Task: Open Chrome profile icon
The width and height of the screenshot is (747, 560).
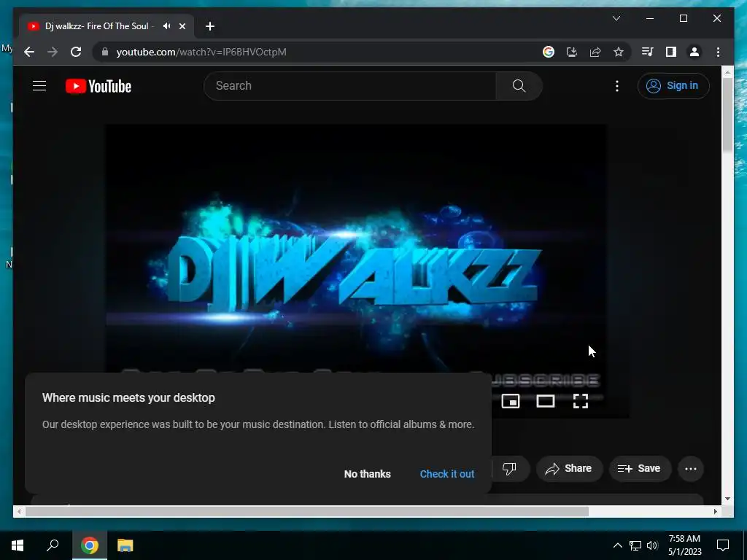Action: 694,52
